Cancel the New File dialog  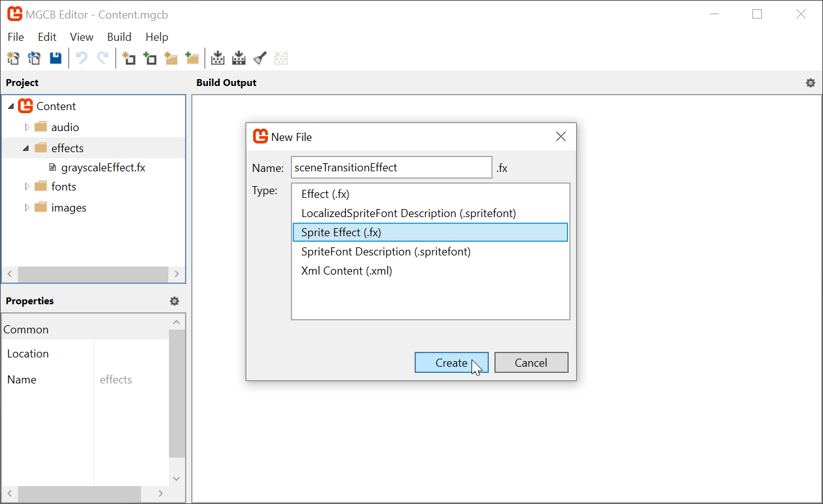click(x=531, y=362)
